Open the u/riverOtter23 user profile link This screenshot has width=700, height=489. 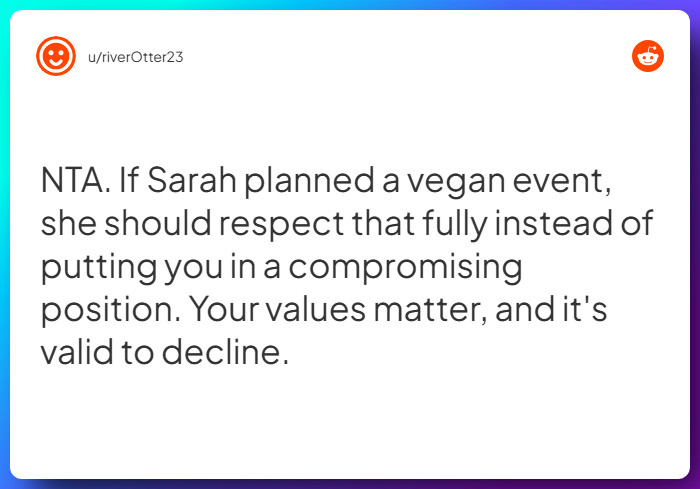[x=136, y=57]
